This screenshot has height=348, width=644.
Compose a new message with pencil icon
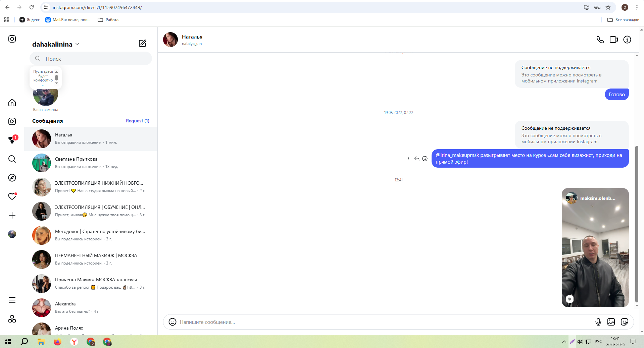coord(143,43)
